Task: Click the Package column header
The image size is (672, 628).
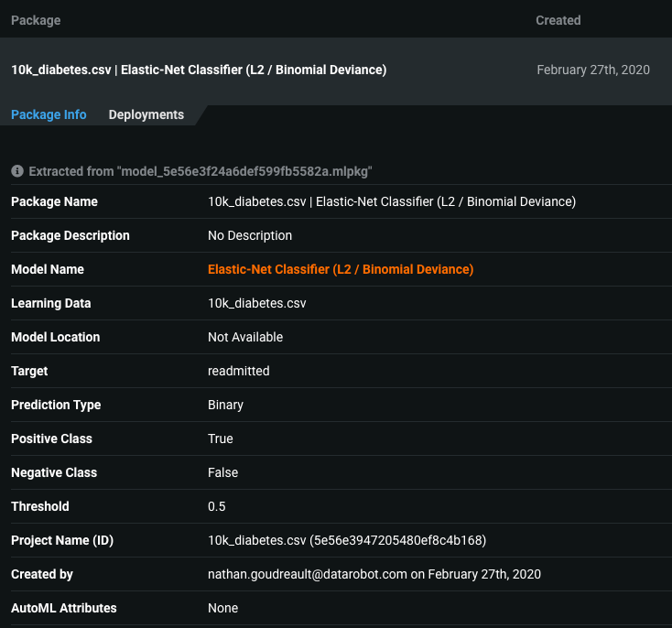Action: 35,19
